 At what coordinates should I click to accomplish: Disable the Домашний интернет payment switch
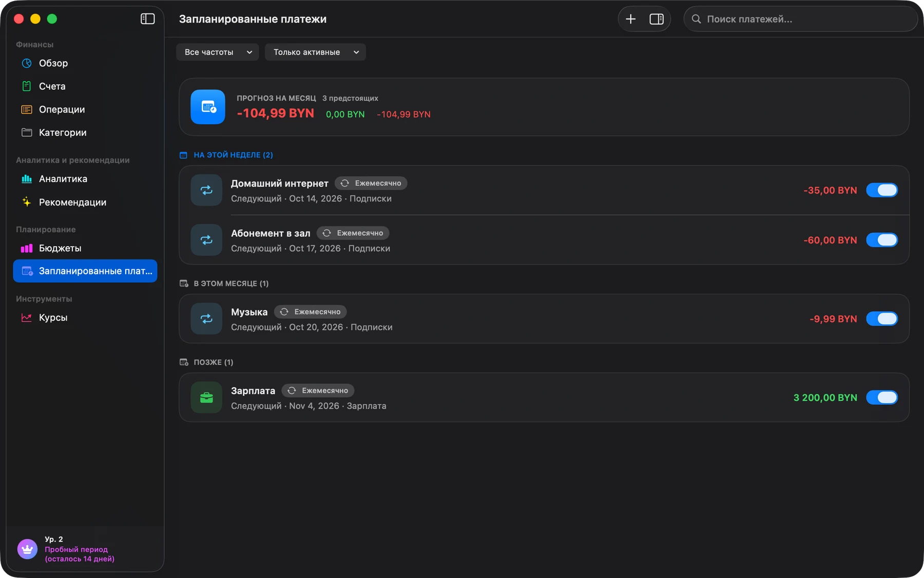click(882, 190)
